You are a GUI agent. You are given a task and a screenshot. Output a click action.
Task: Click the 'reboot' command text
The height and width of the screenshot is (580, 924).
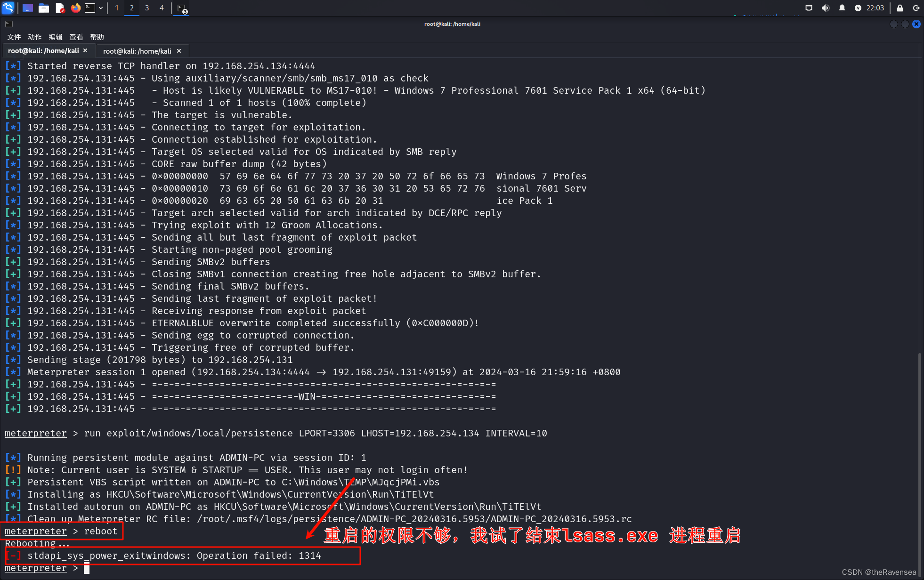(x=101, y=531)
